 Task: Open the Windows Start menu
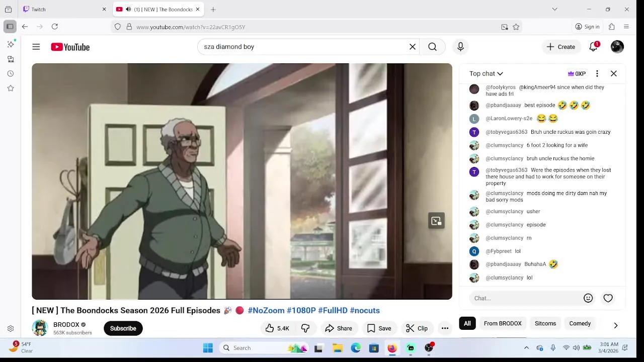208,348
